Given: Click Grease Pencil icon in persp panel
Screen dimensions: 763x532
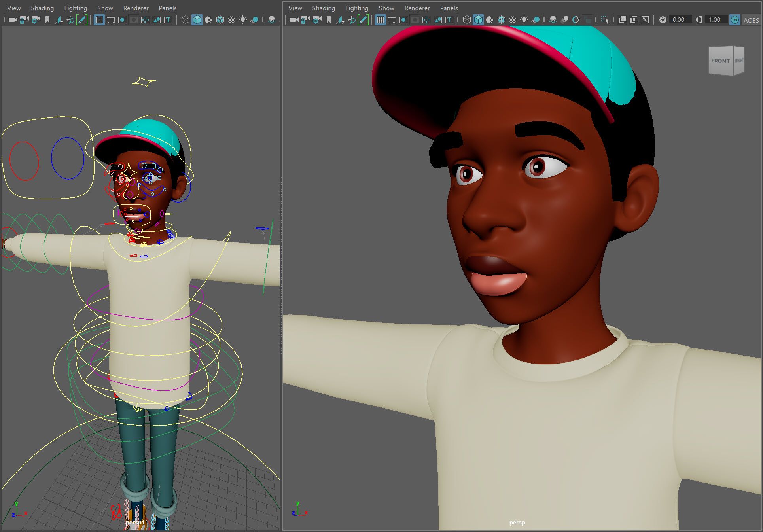Looking at the screenshot, I should [363, 20].
